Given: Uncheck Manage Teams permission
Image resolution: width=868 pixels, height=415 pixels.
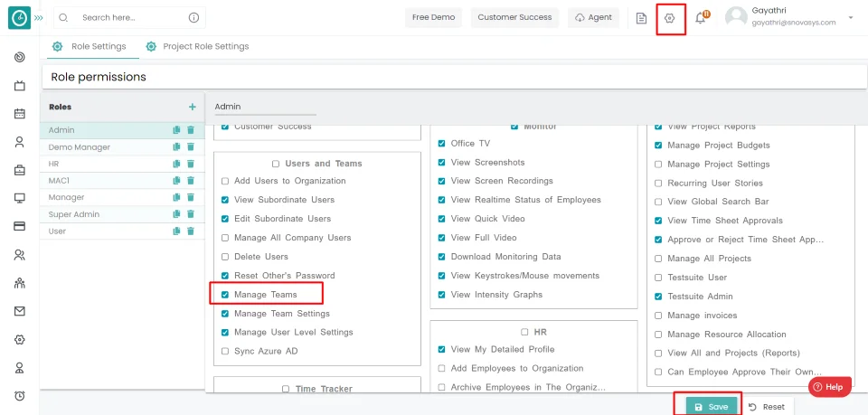Looking at the screenshot, I should pyautogui.click(x=225, y=295).
